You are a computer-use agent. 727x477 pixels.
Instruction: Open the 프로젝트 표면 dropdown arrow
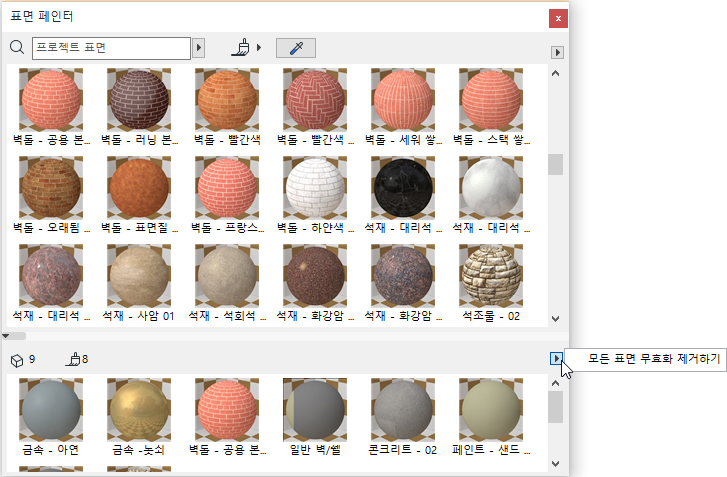[x=198, y=48]
